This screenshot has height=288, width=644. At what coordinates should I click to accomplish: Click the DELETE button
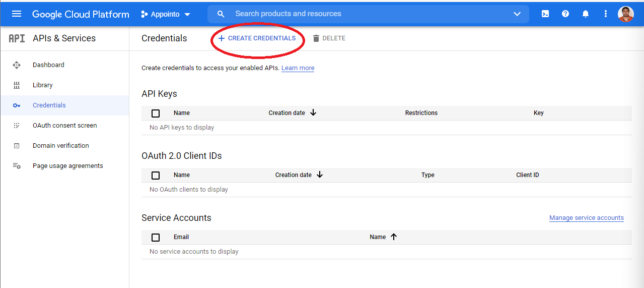329,38
